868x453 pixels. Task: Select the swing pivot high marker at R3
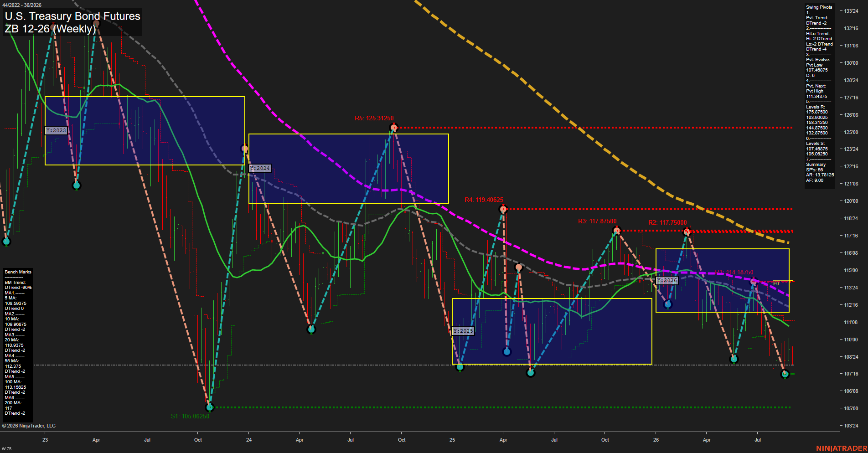(x=617, y=231)
